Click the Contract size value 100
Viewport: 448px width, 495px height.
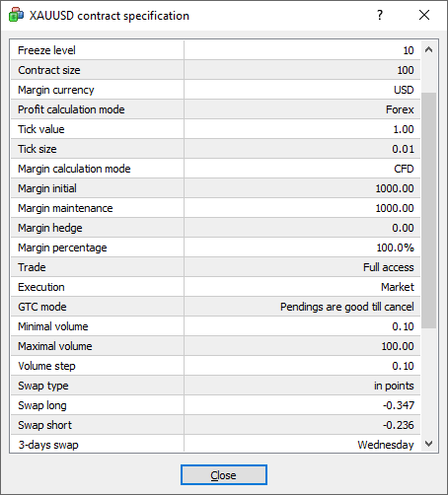point(406,70)
